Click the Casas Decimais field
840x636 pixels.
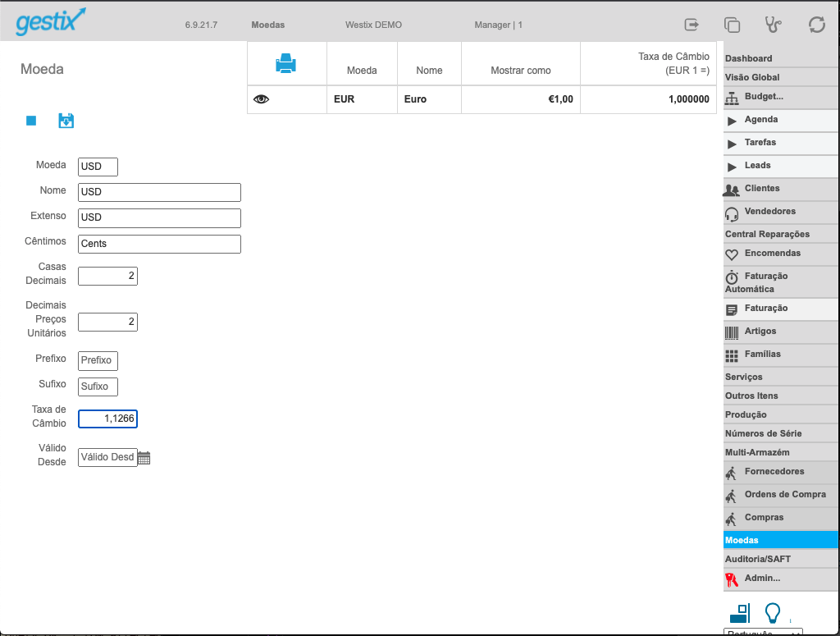tap(107, 276)
